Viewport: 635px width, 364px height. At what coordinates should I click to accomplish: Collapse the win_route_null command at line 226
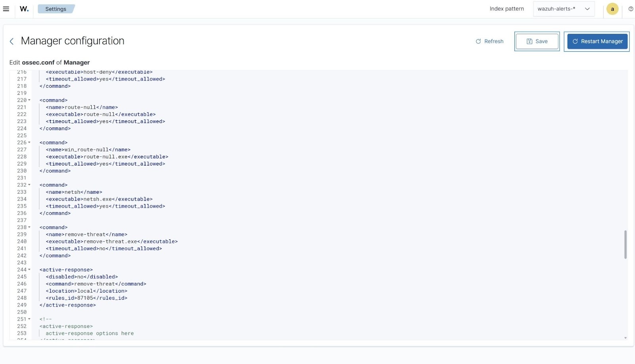tap(29, 143)
